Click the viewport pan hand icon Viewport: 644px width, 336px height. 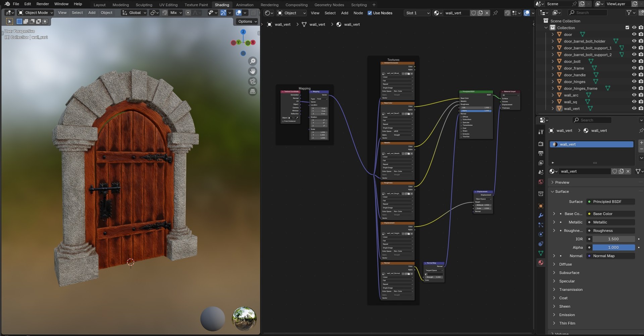[253, 71]
